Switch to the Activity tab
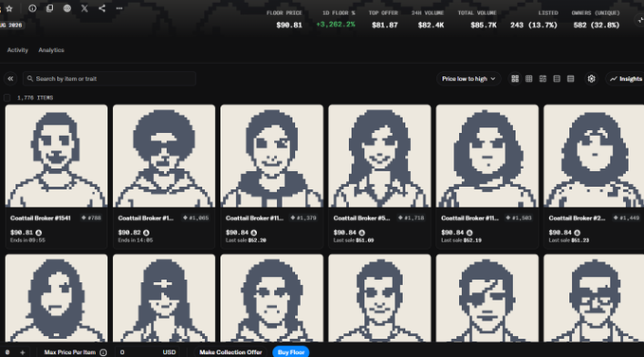644x357 pixels. coord(18,50)
